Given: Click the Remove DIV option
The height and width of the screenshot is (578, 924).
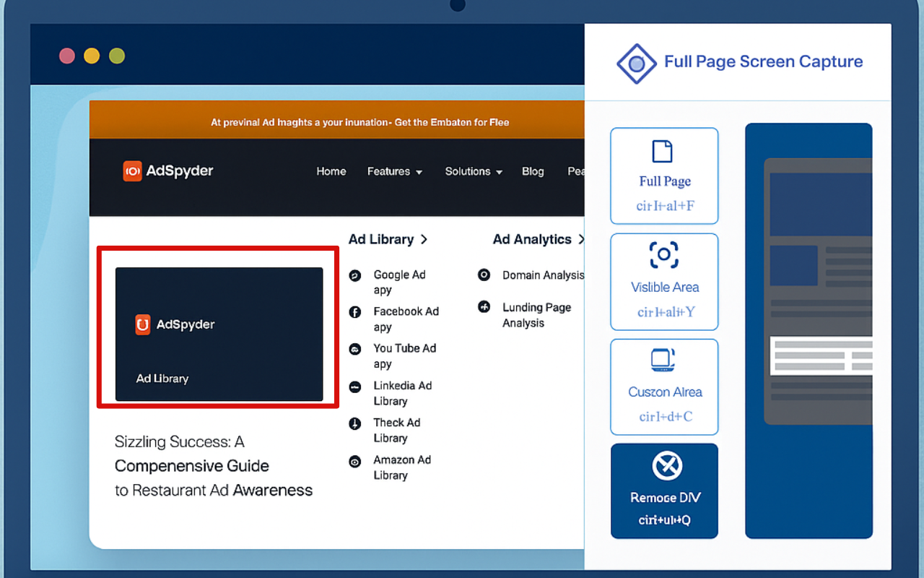Looking at the screenshot, I should (x=664, y=491).
